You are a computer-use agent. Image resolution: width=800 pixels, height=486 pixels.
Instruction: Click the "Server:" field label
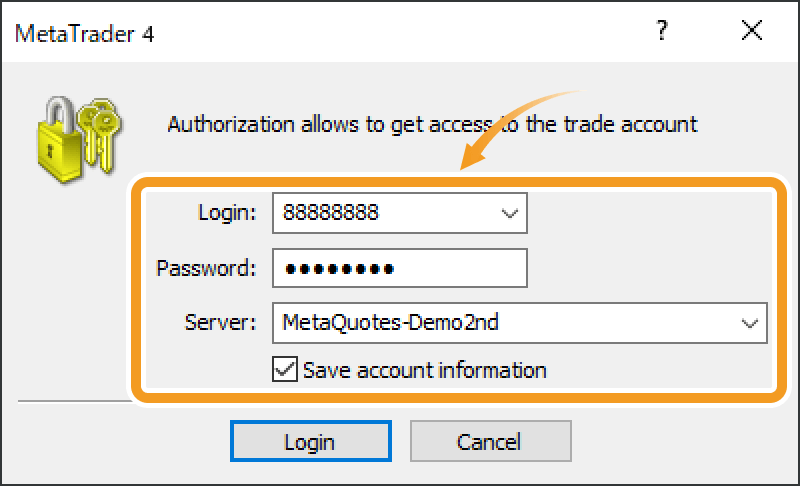(222, 323)
